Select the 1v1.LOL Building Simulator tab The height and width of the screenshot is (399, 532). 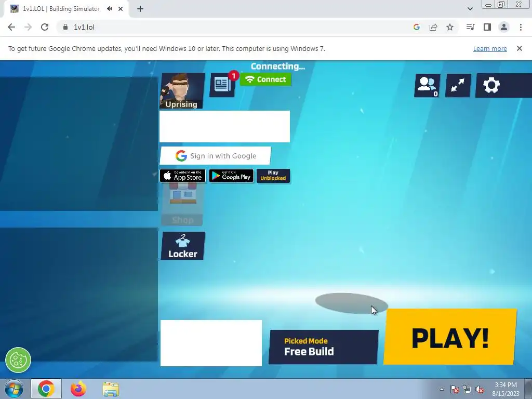pos(66,9)
